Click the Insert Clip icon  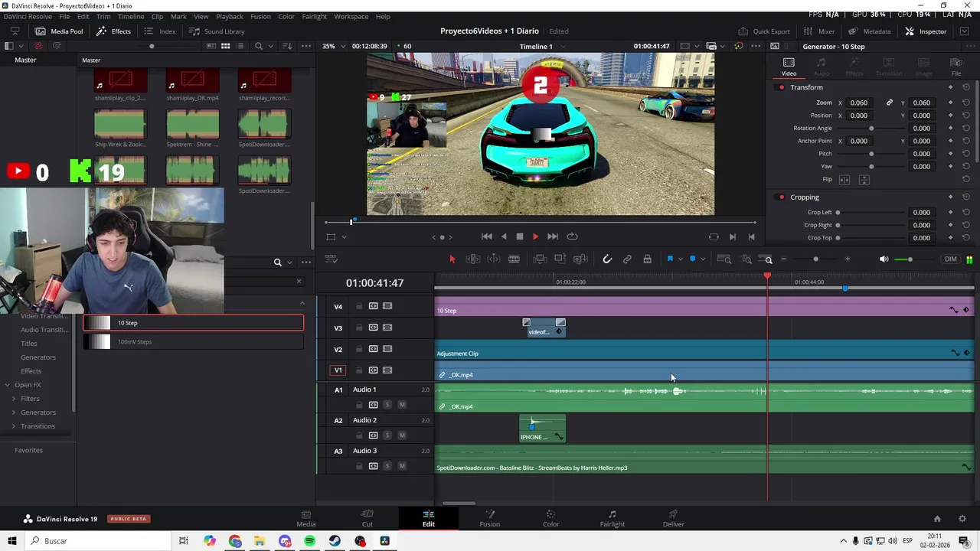(540, 259)
